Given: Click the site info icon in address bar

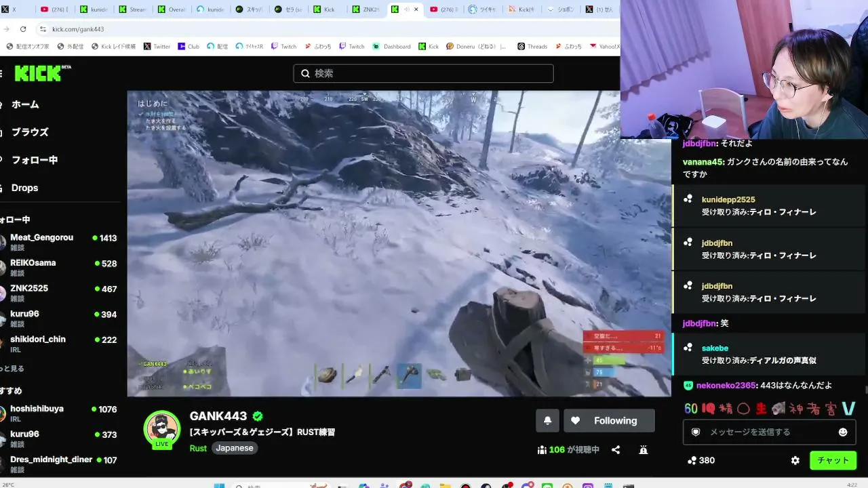Looking at the screenshot, I should (43, 29).
